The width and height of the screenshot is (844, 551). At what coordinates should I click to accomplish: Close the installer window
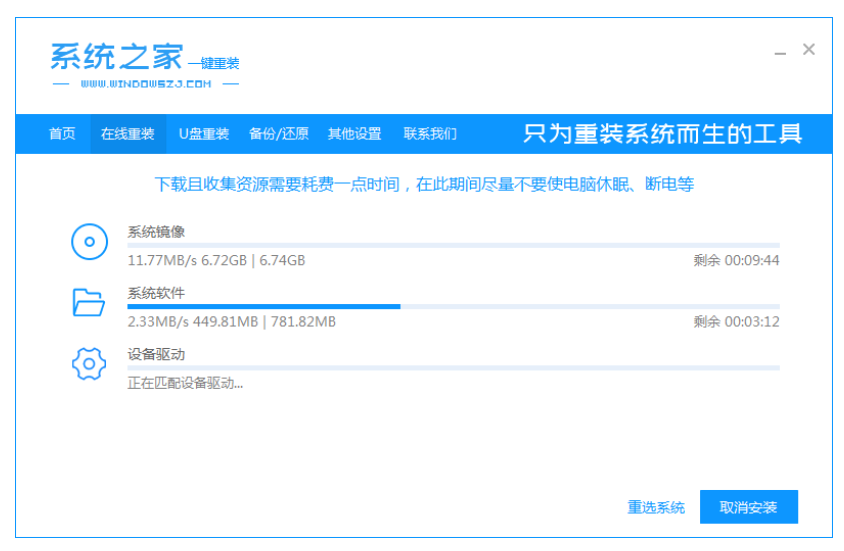tap(809, 49)
